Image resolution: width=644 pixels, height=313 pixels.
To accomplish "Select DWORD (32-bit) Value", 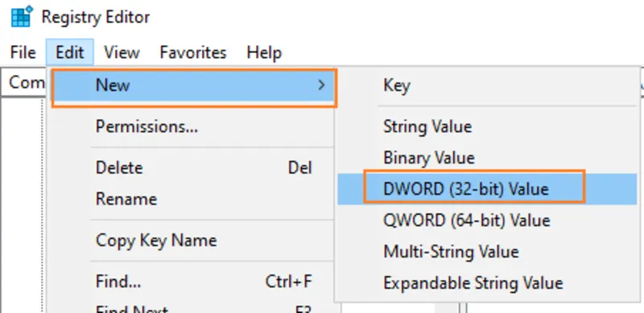I will [x=487, y=189].
